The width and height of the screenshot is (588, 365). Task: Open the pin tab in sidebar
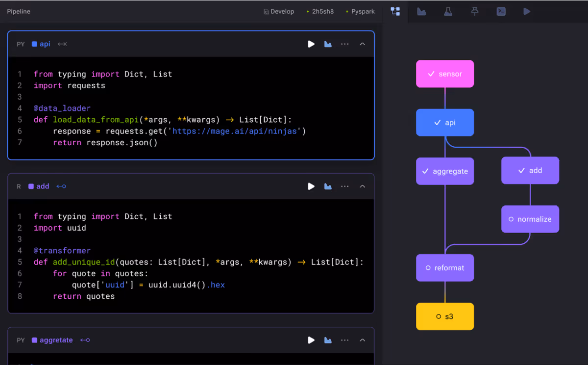pos(475,11)
